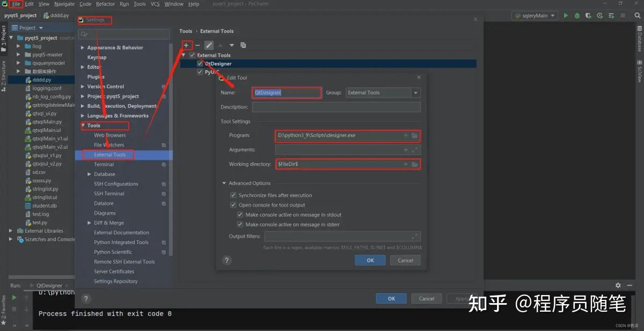Switch to dddd.py editor breadcrumb tab
Screen dimensions: 644x331
(56, 16)
